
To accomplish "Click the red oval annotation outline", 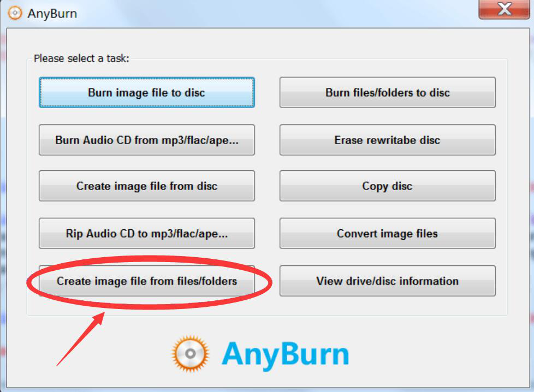I will click(x=149, y=258).
